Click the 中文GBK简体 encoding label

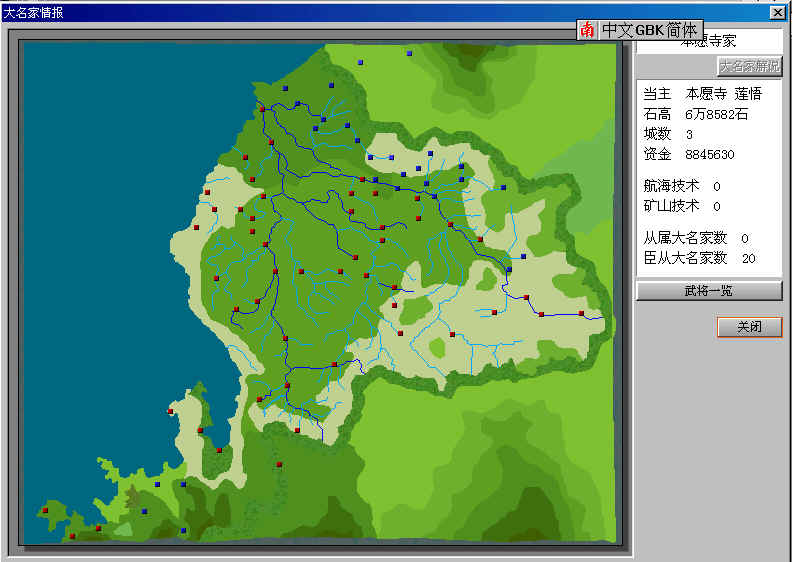651,30
